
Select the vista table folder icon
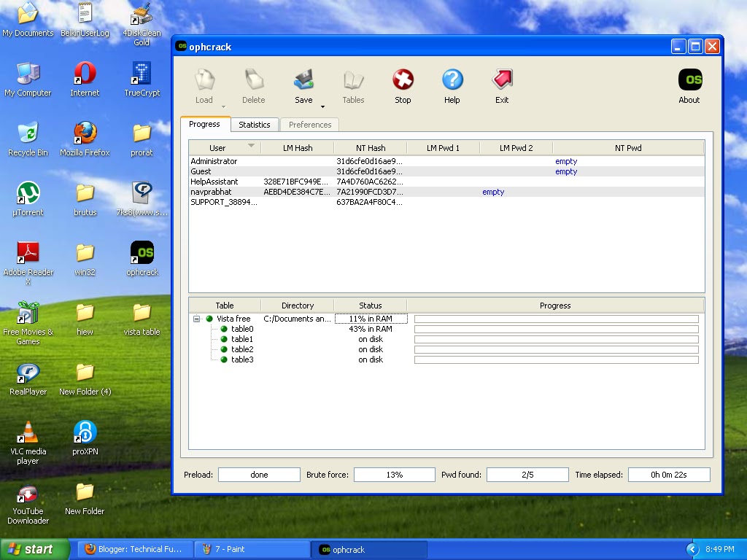click(142, 319)
